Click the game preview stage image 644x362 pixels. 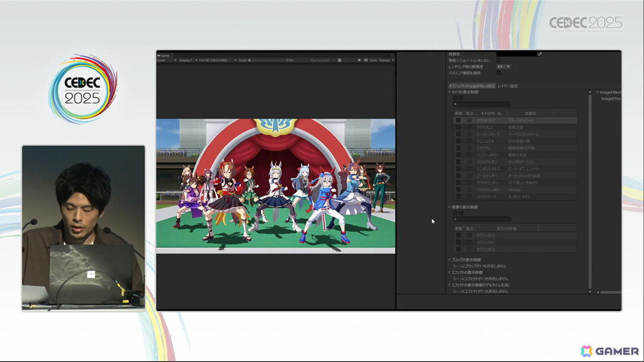point(276,186)
